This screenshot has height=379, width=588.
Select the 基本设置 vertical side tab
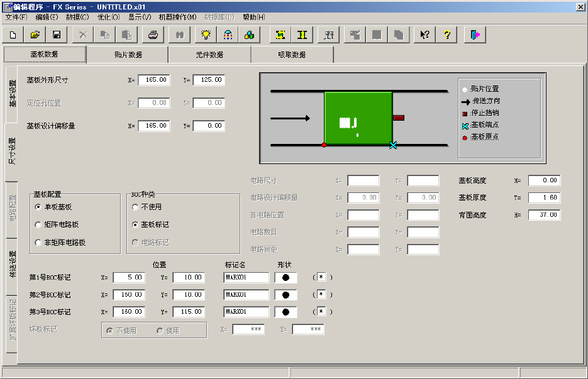pyautogui.click(x=12, y=93)
